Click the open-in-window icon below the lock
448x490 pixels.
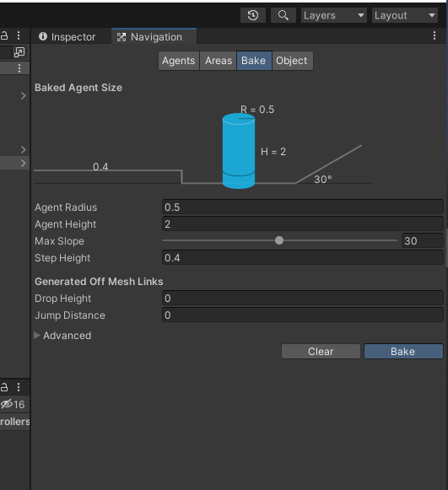point(19,52)
